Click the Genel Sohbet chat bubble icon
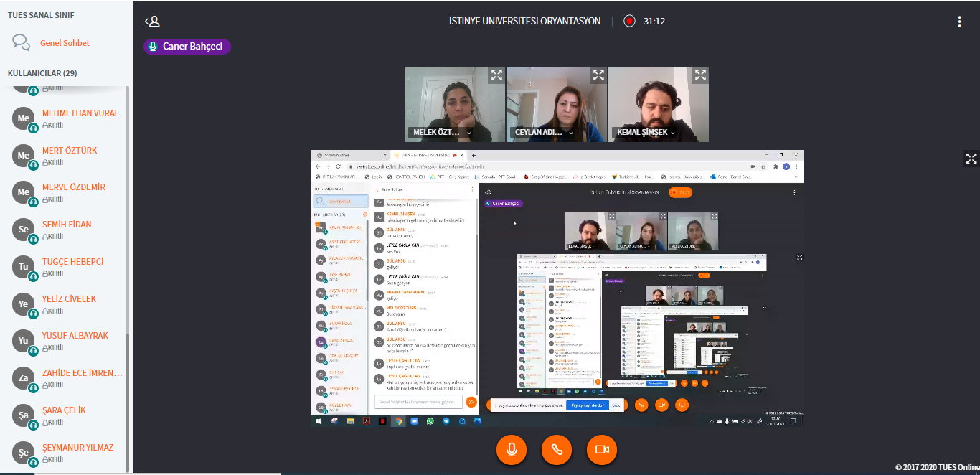Screen dimensions: 980x475 [22, 43]
